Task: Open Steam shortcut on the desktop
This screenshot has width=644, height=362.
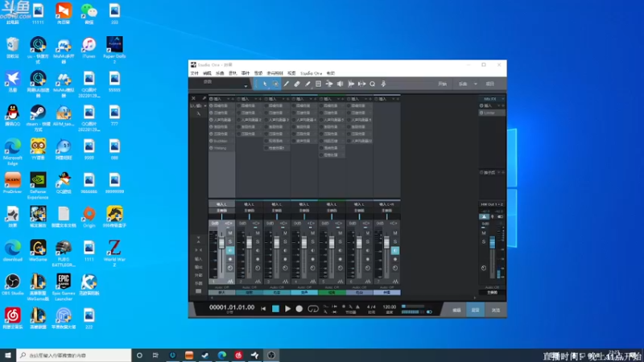Action: [x=38, y=117]
